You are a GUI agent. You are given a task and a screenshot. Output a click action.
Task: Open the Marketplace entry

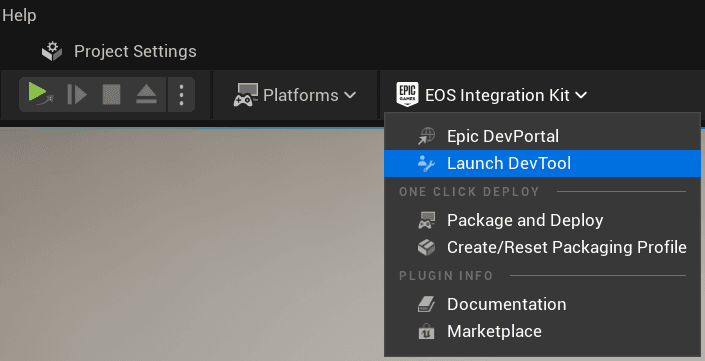pyautogui.click(x=542, y=331)
